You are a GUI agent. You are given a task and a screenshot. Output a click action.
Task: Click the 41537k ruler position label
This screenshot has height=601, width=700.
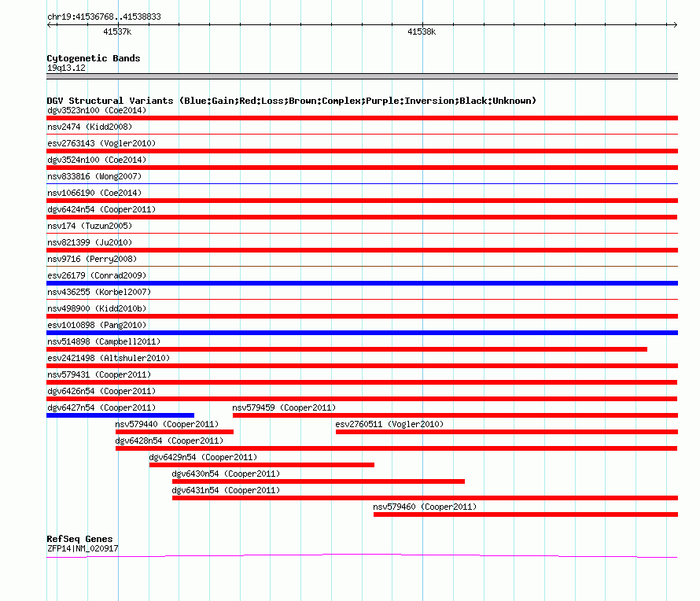pos(117,31)
